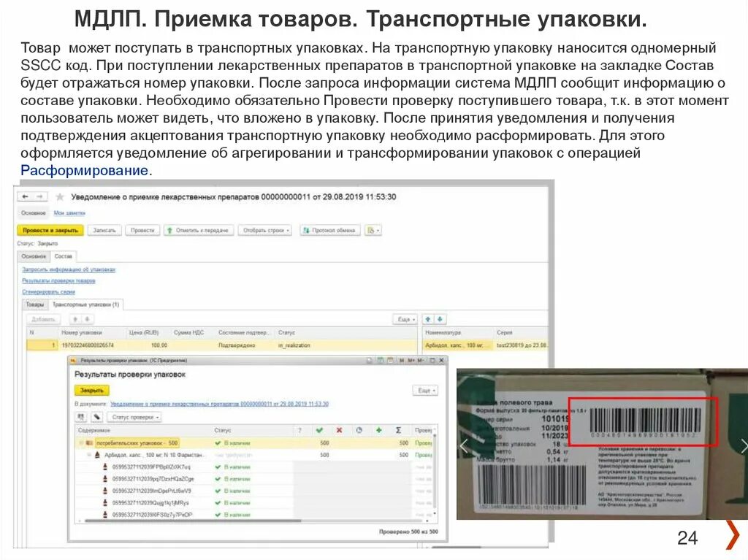Click the 'Записать' button

coord(104,231)
